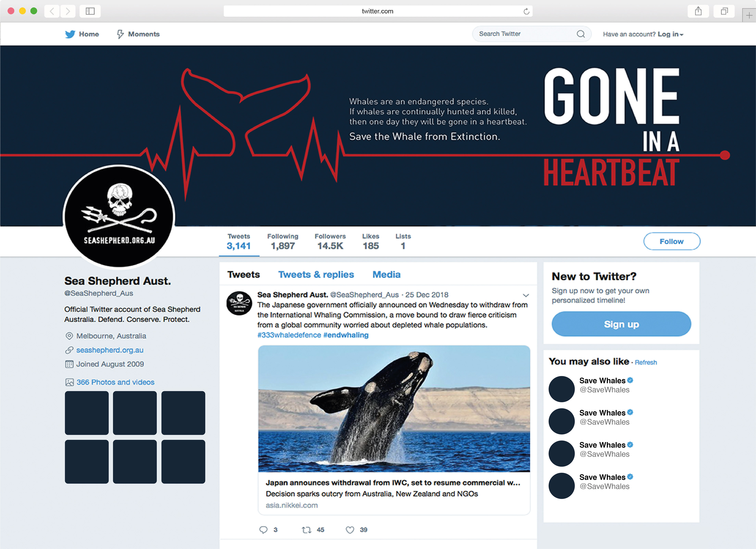Toggle Safari's sidebar icon
Image resolution: width=756 pixels, height=549 pixels.
(x=90, y=11)
